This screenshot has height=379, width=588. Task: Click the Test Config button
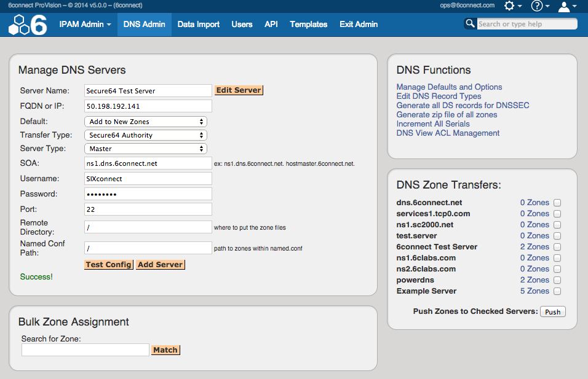pos(108,265)
